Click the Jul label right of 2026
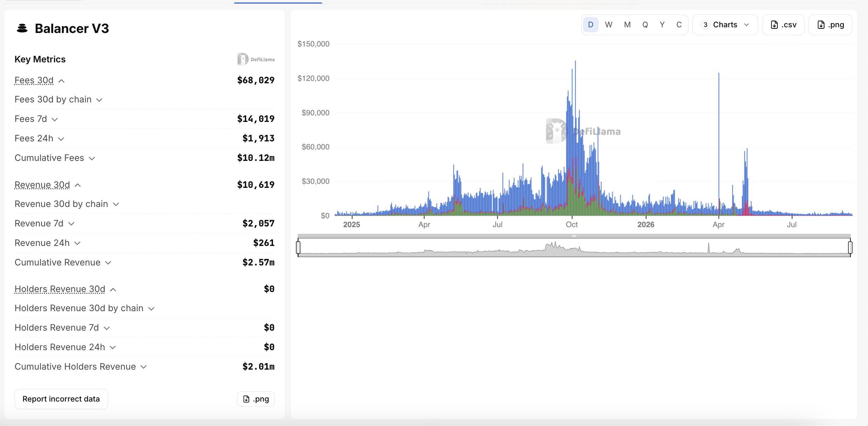This screenshot has width=868, height=426. coord(792,225)
